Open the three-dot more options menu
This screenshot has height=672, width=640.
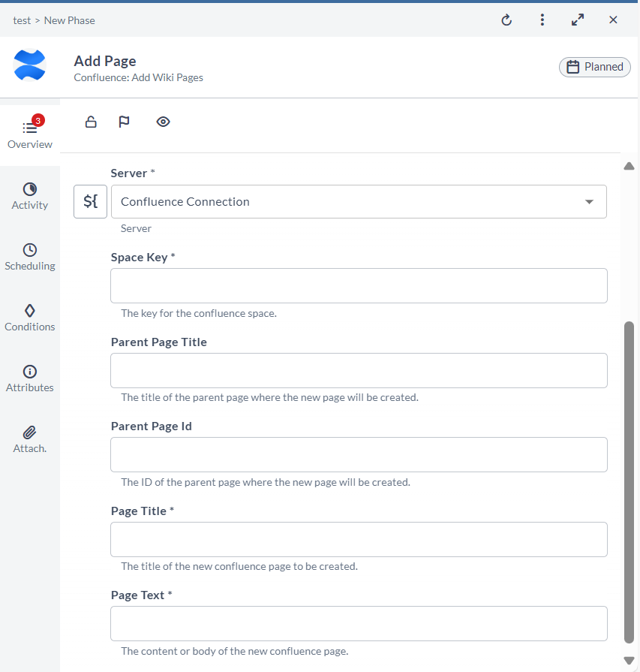[x=542, y=20]
